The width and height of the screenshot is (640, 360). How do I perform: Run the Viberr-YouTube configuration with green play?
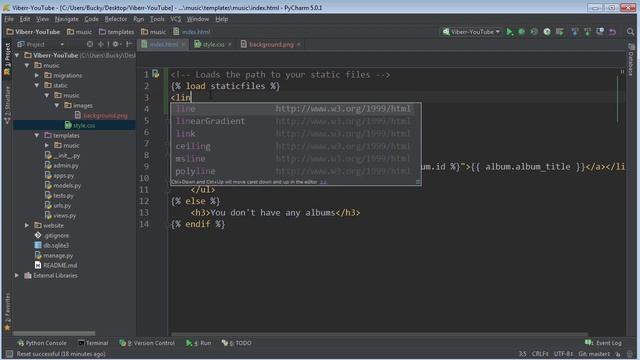(509, 32)
